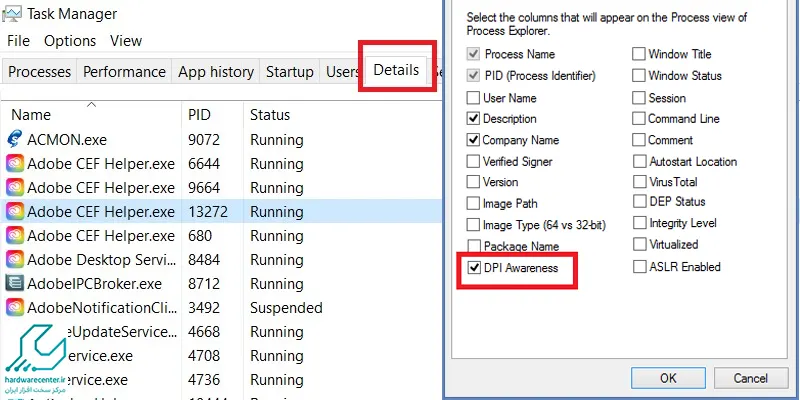Click the Running status of ACMON.exe

pyautogui.click(x=277, y=140)
